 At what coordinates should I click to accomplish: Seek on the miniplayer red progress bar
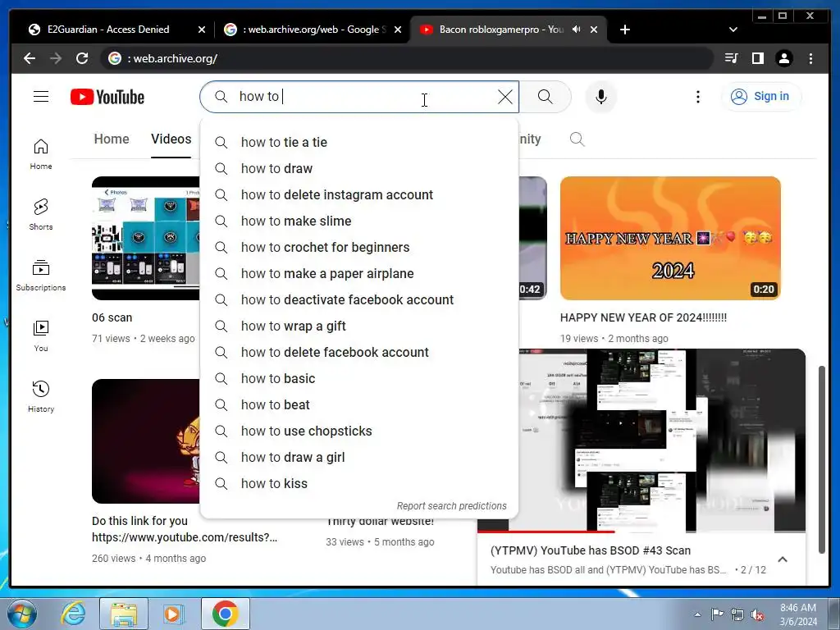pos(641,532)
